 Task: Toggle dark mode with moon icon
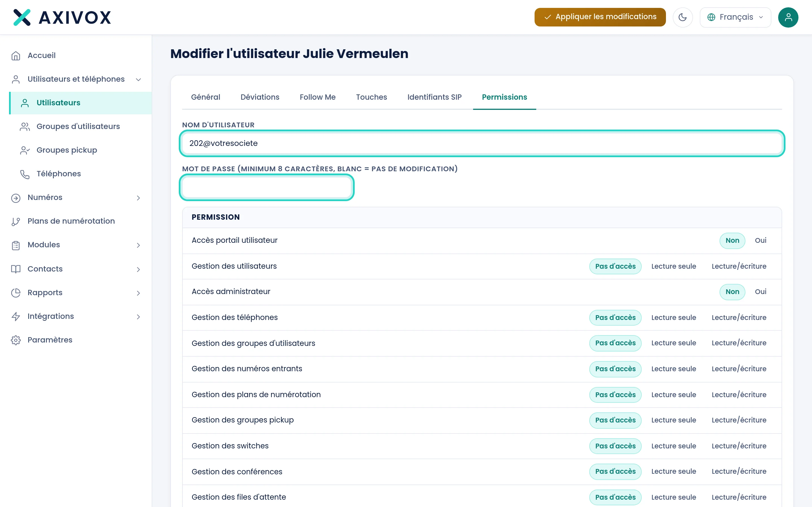pyautogui.click(x=683, y=17)
